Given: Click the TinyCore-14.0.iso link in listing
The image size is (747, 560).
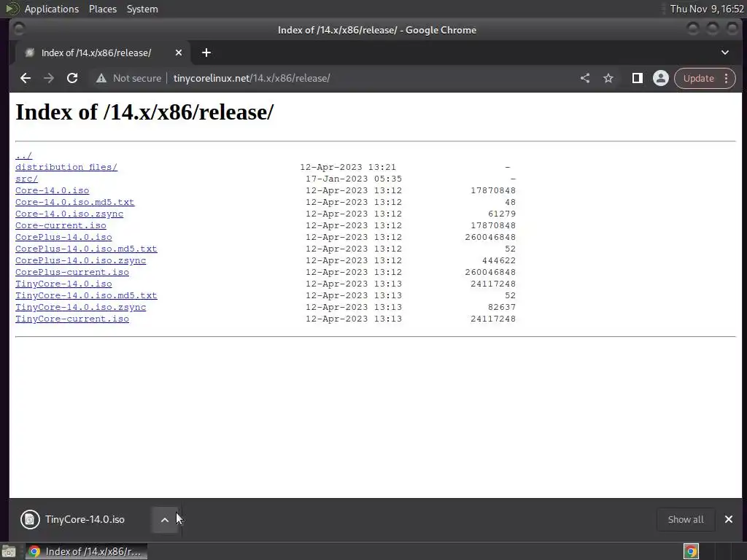Looking at the screenshot, I should [x=63, y=284].
